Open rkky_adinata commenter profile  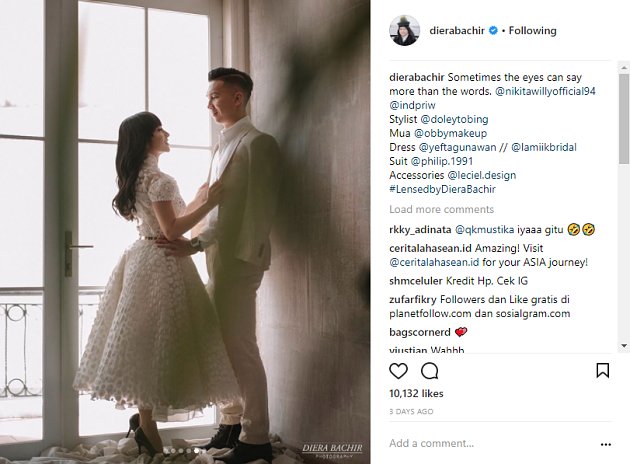pyautogui.click(x=420, y=230)
